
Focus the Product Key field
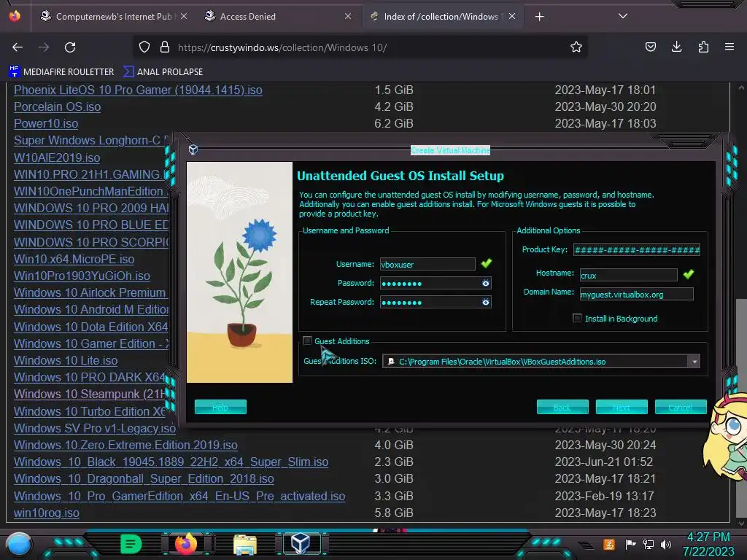[637, 249]
